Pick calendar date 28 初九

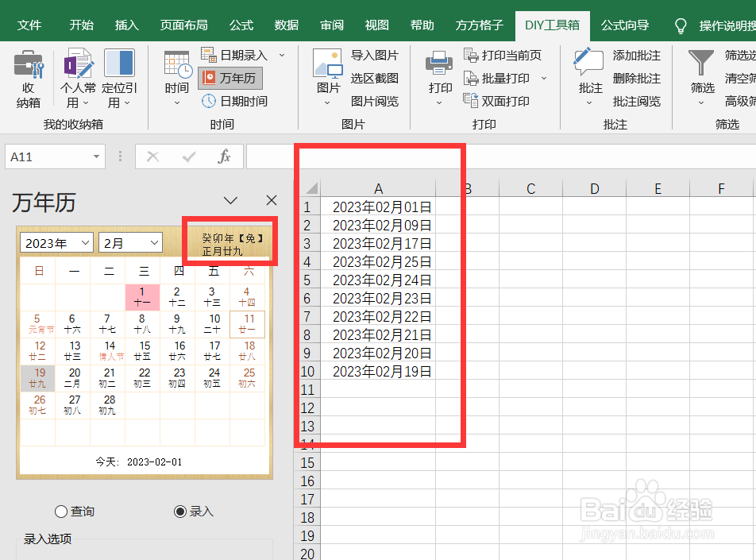(108, 404)
